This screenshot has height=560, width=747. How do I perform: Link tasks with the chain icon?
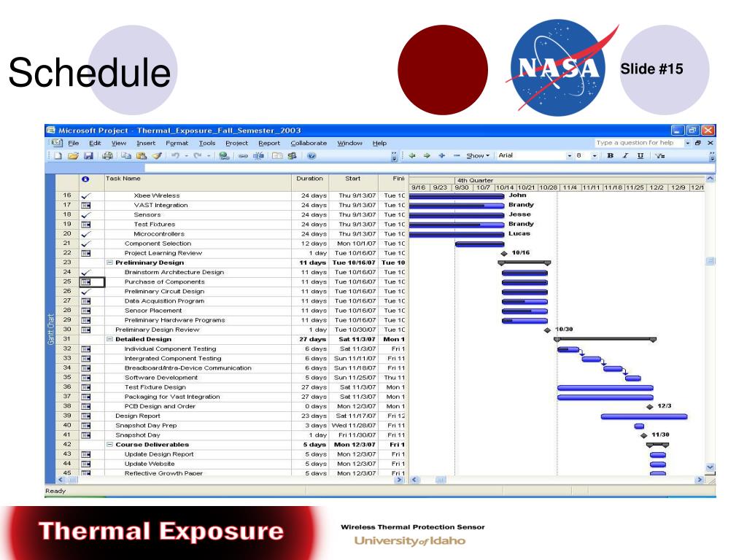click(243, 156)
